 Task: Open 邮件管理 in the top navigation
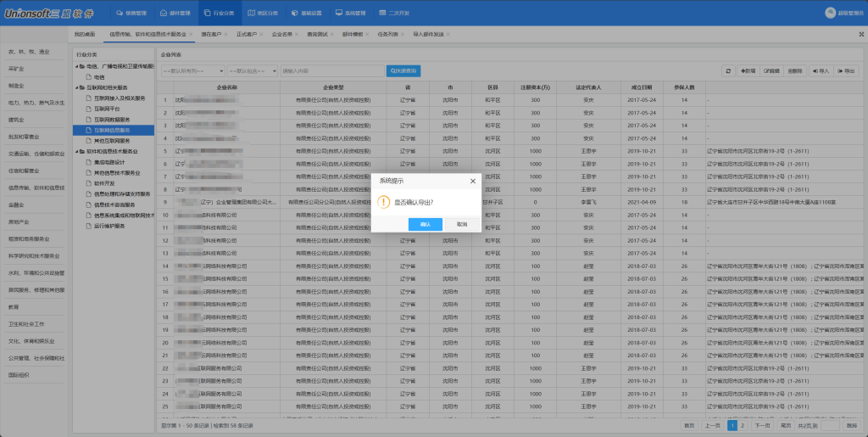[x=175, y=13]
